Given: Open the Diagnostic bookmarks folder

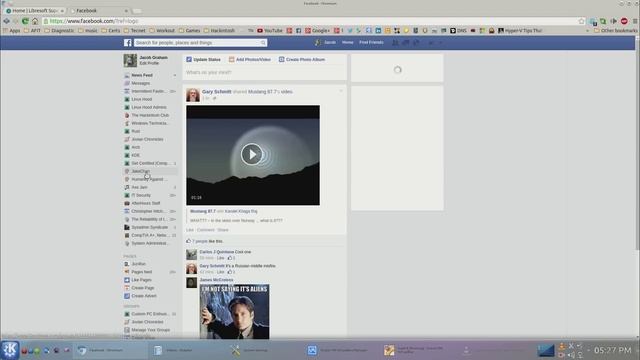Looking at the screenshot, I should (60, 31).
